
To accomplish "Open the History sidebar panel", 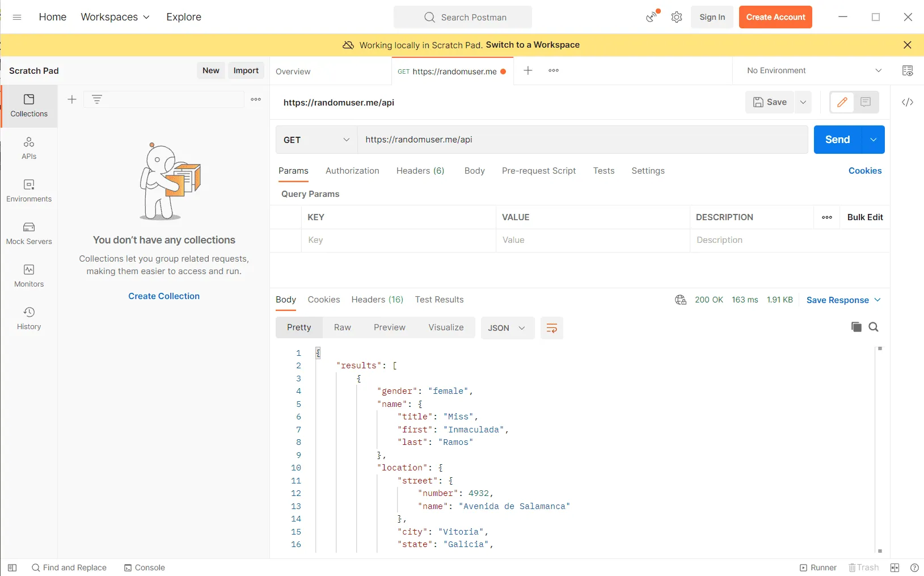I will coord(29,318).
